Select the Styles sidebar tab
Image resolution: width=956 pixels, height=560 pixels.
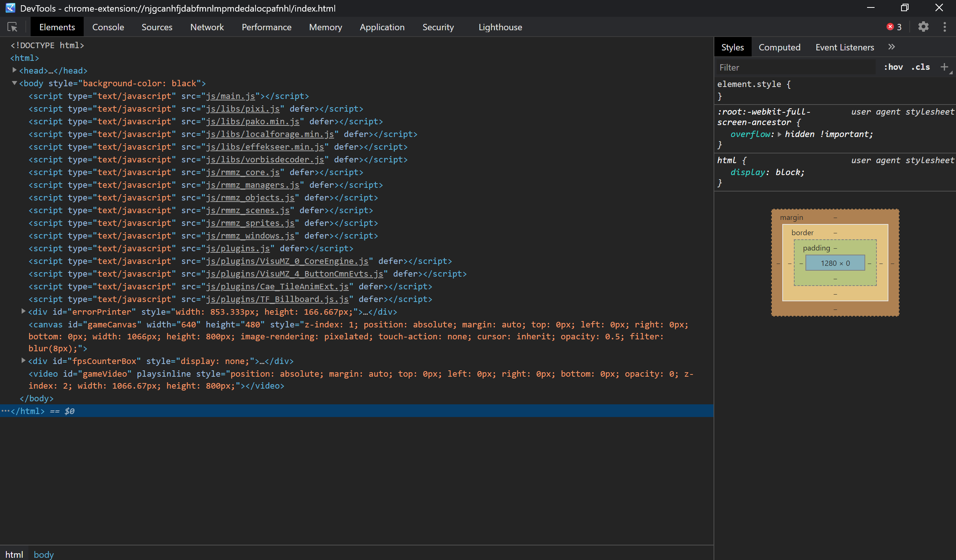[732, 47]
